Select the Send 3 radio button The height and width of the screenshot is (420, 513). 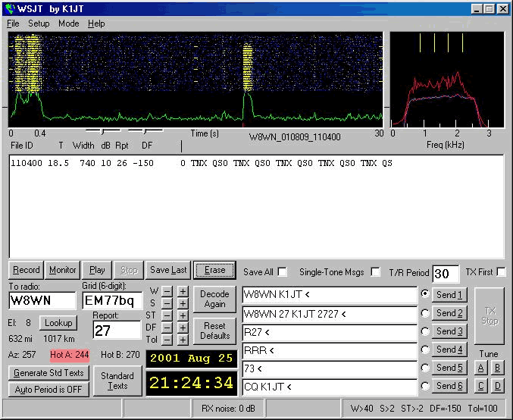point(425,331)
